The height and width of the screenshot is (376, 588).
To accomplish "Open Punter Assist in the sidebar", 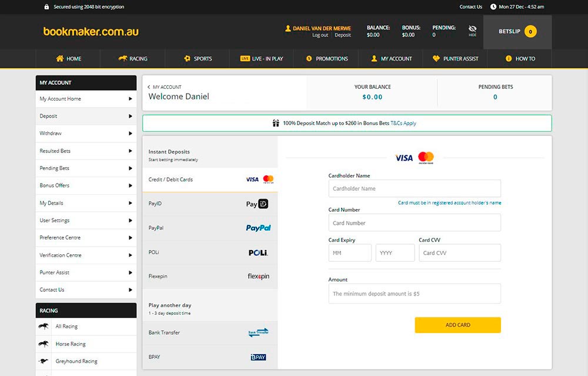I will [86, 272].
